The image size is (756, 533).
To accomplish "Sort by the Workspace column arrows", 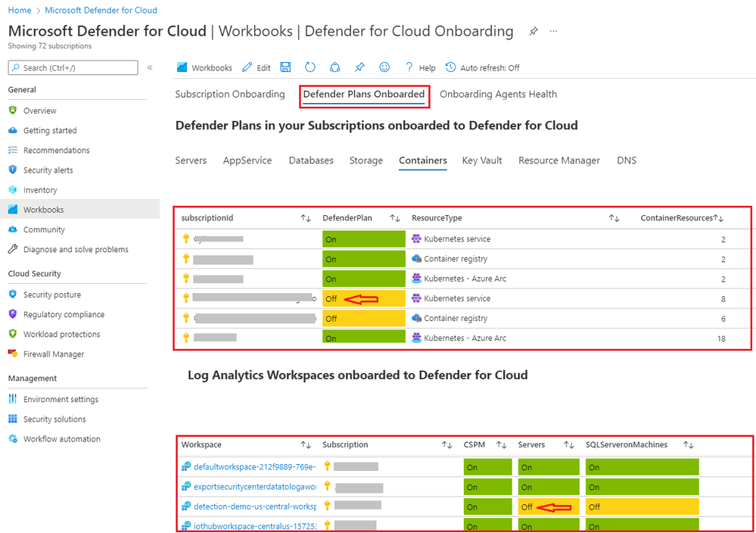I will click(x=306, y=444).
